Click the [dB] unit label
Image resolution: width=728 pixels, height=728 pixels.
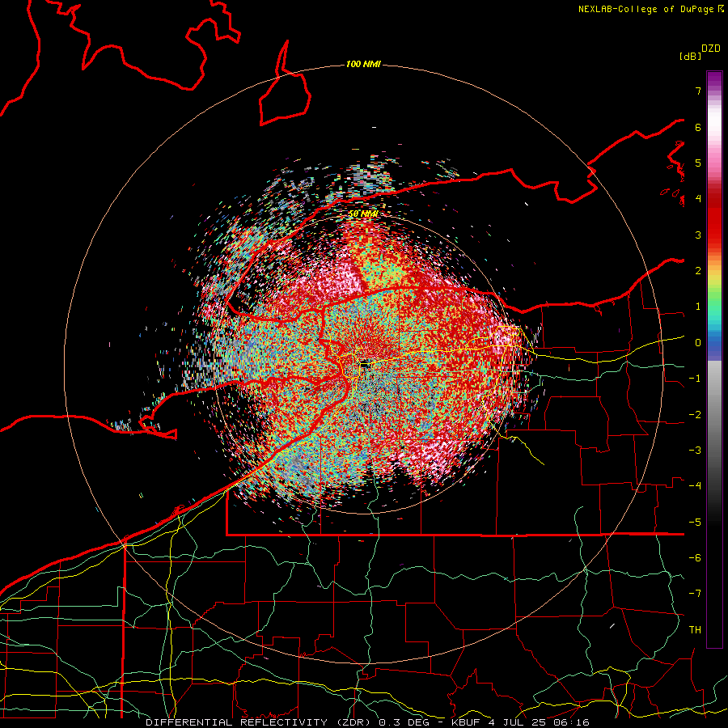click(690, 56)
